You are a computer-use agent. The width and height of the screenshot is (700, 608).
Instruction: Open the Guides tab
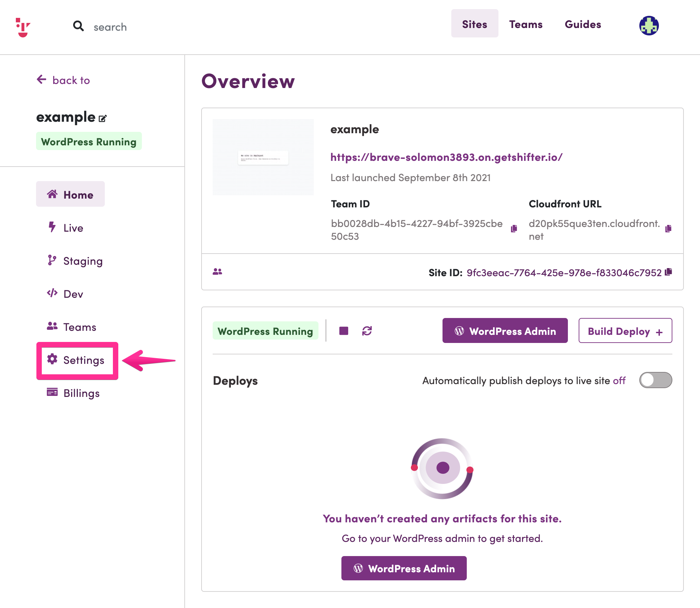pos(583,24)
